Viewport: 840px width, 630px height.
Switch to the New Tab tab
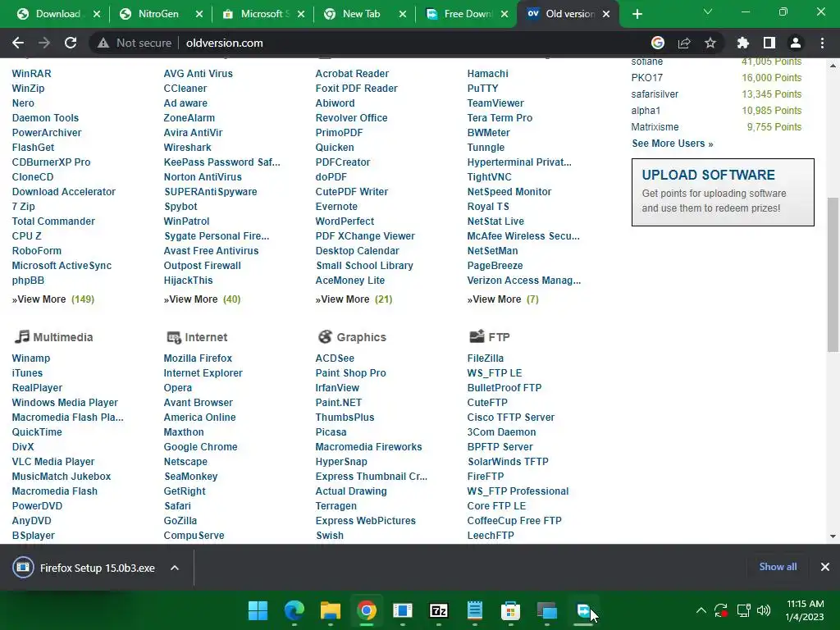click(x=360, y=14)
